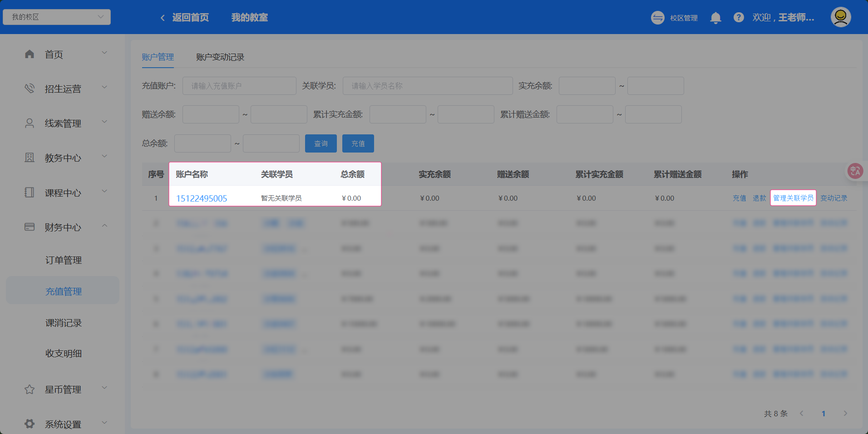Click the blue 充值 button beside 查询
The image size is (868, 434).
tap(358, 143)
